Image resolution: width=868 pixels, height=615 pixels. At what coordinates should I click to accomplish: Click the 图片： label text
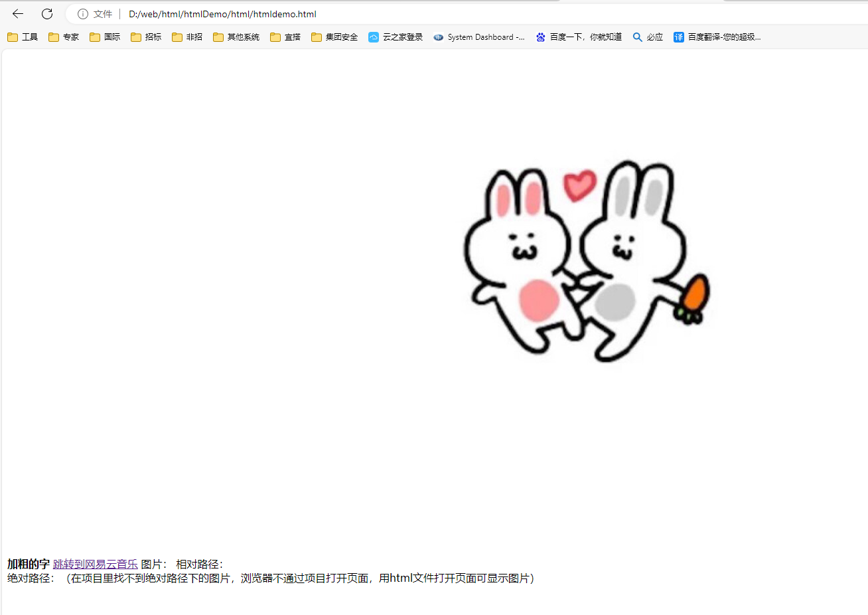click(155, 565)
